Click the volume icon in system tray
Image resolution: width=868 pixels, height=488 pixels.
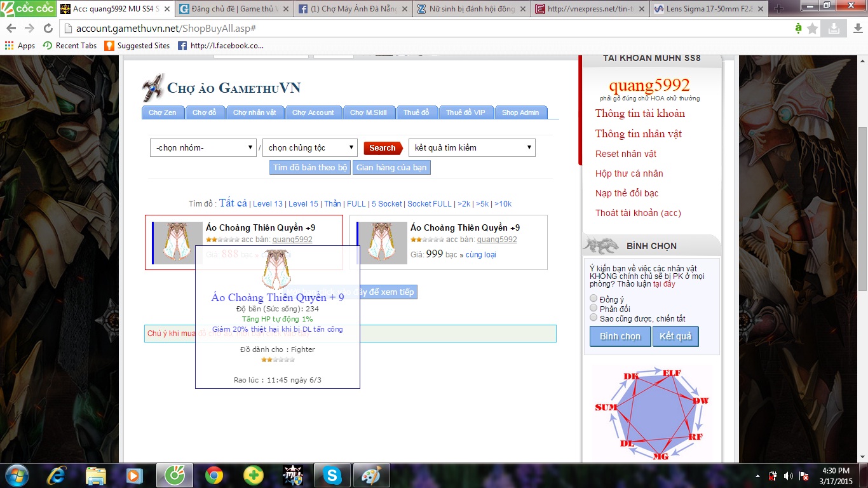coord(789,476)
